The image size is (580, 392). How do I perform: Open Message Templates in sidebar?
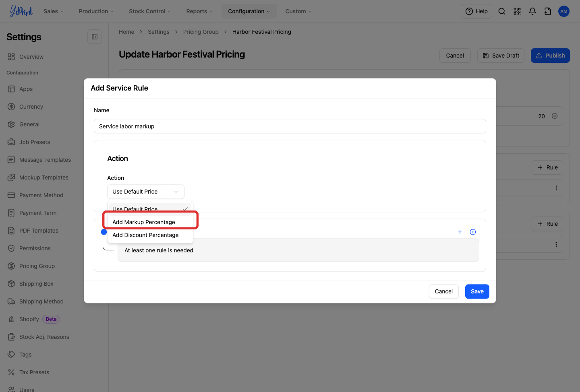click(x=45, y=160)
